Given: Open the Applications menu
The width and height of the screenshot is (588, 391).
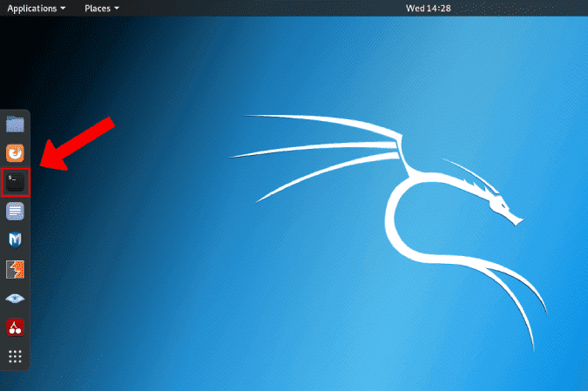Looking at the screenshot, I should pyautogui.click(x=37, y=8).
